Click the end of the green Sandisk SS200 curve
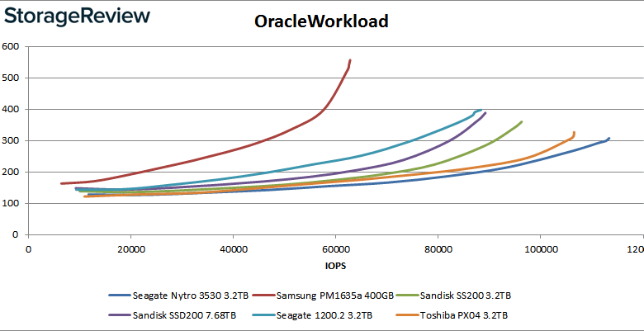This screenshot has height=331, width=644. point(522,121)
